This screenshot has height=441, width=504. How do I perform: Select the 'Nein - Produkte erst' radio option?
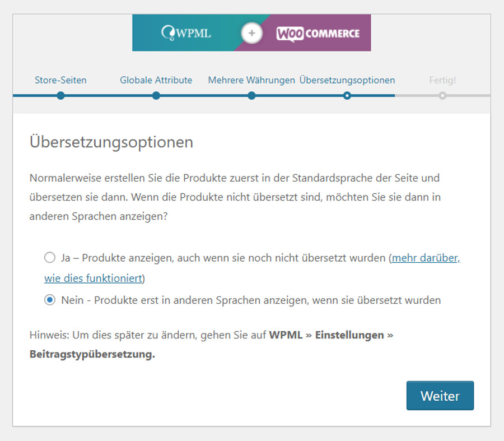coord(50,300)
